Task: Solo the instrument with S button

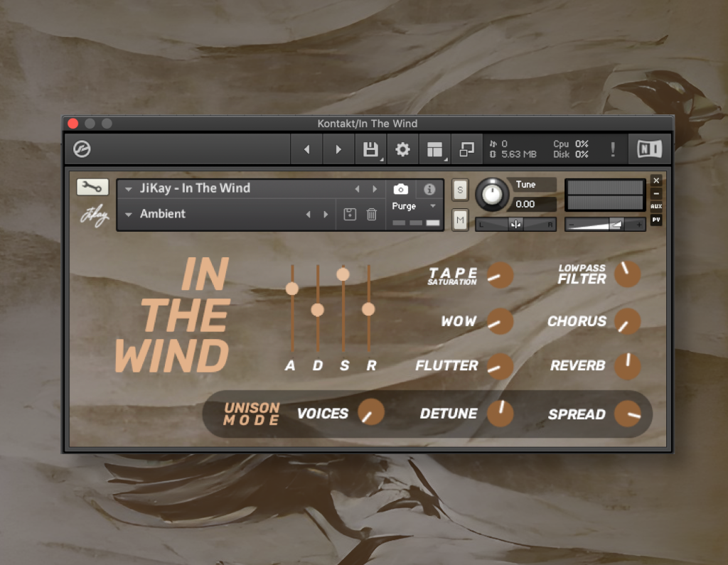Action: (460, 190)
